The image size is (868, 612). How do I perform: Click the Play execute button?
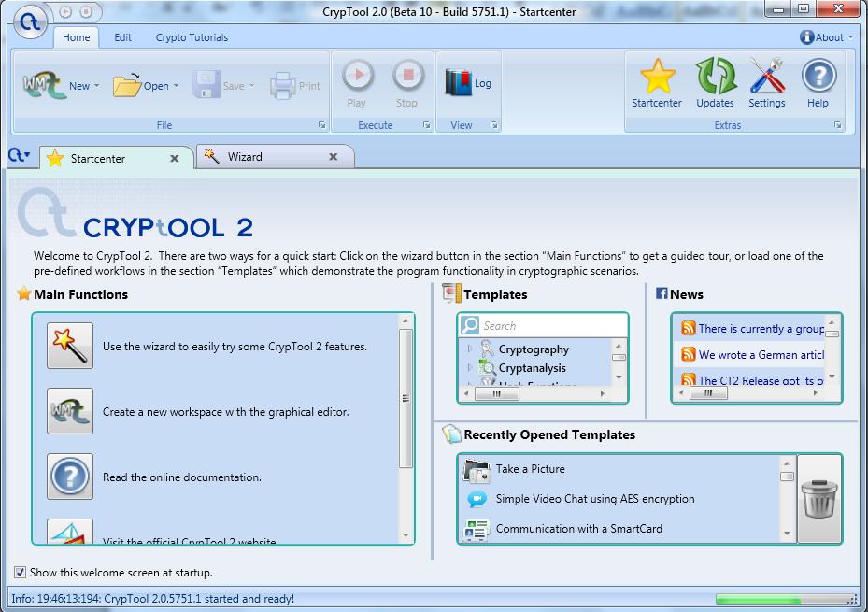(x=357, y=76)
